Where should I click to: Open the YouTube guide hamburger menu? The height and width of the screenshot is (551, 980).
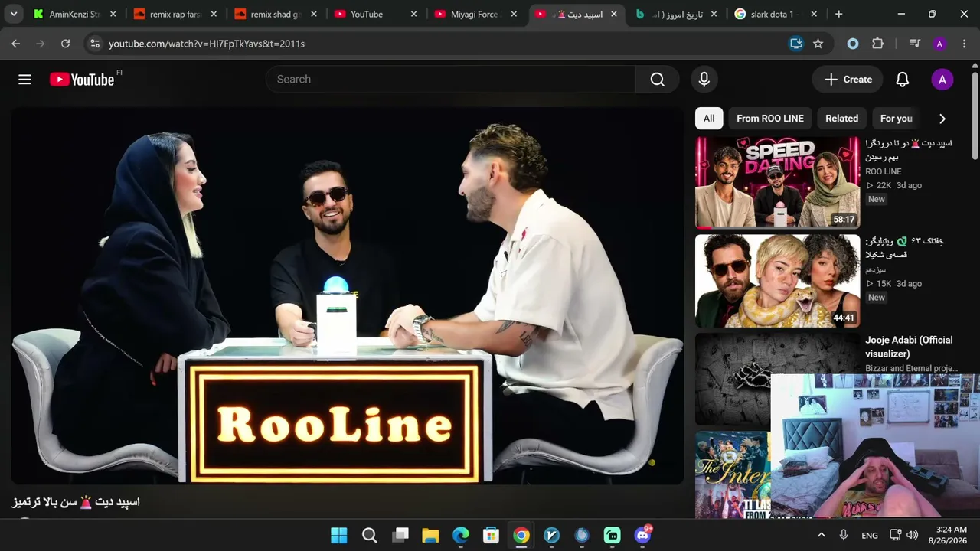tap(24, 80)
